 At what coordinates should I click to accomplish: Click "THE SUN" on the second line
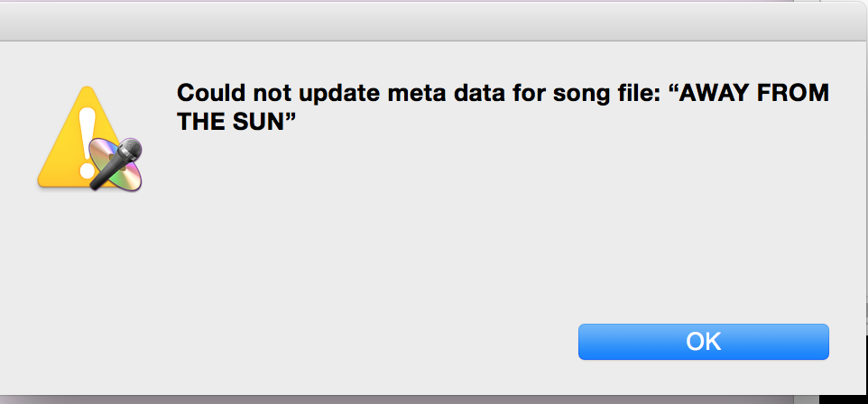236,124
